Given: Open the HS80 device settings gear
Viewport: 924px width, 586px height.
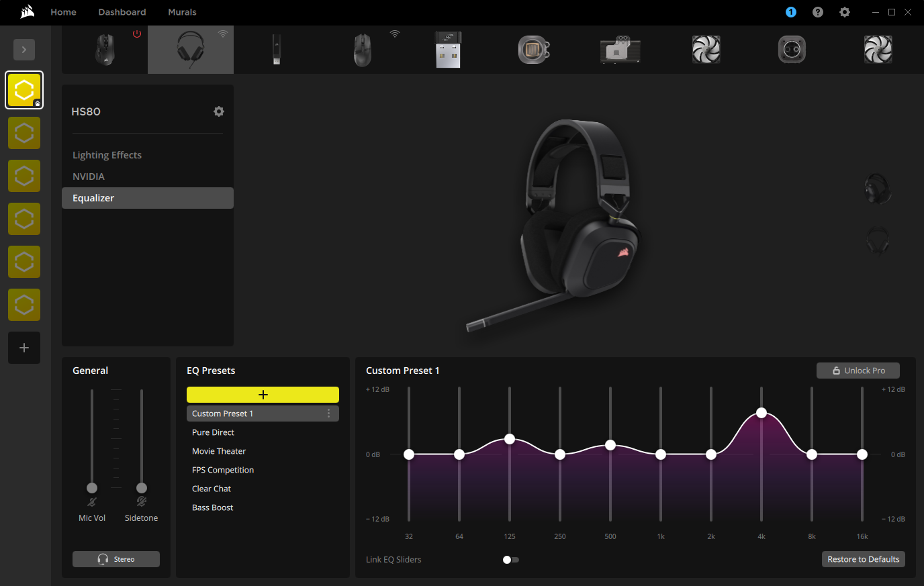Looking at the screenshot, I should 219,111.
